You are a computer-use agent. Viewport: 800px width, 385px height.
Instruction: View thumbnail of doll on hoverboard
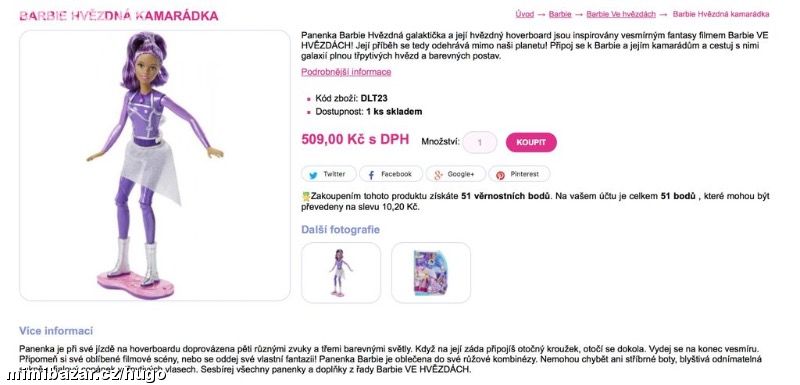coord(341,273)
